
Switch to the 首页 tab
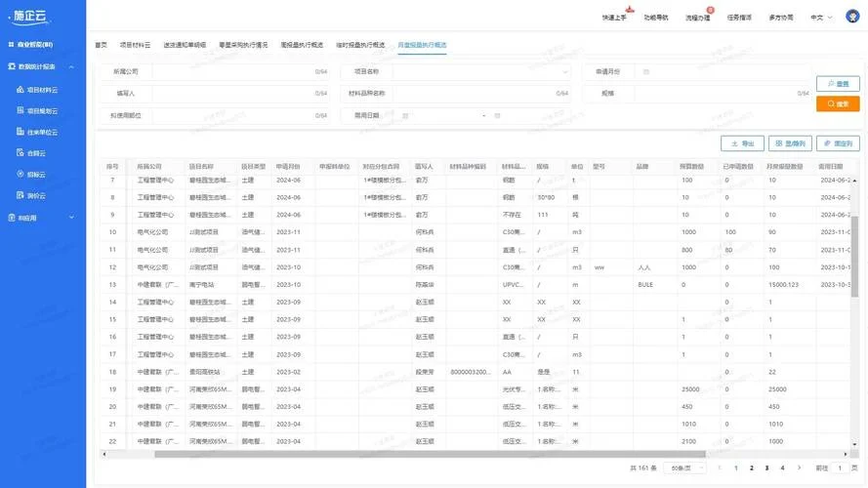tap(101, 45)
